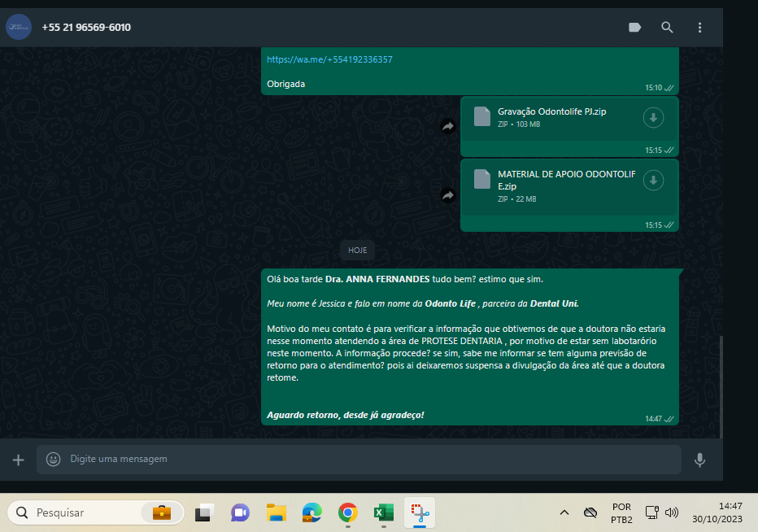Forward the Gravação Odontolife PJ.zip message

click(x=448, y=127)
